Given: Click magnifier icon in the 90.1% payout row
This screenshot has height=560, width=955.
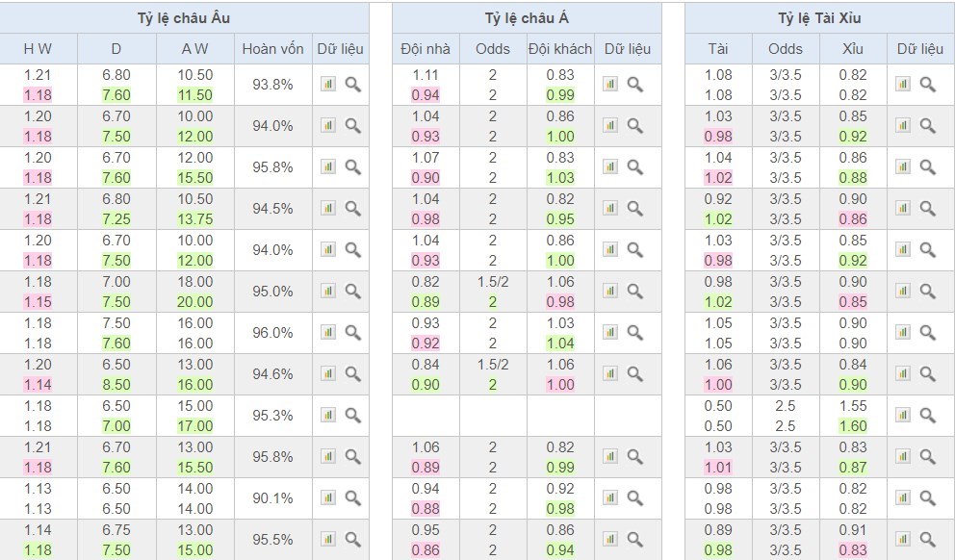Looking at the screenshot, I should (352, 498).
